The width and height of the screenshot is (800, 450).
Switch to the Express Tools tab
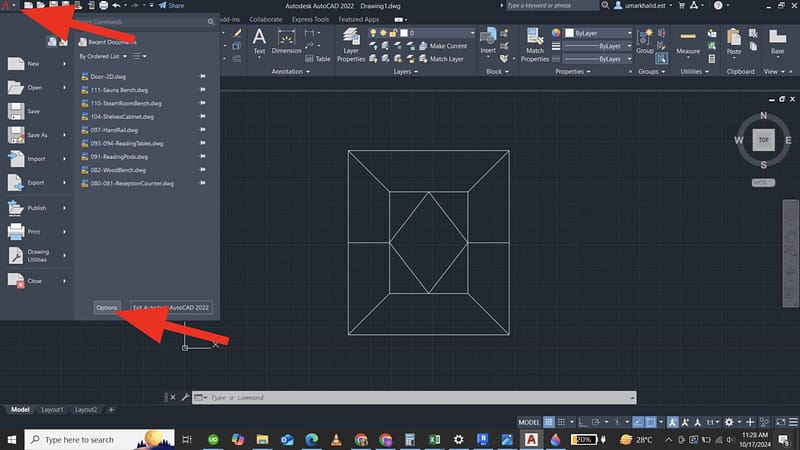310,19
